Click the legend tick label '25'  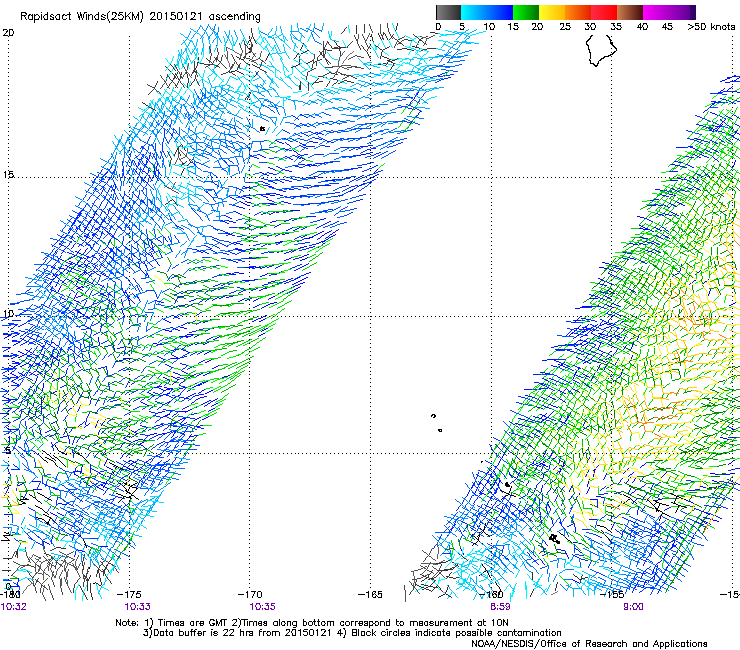point(565,27)
